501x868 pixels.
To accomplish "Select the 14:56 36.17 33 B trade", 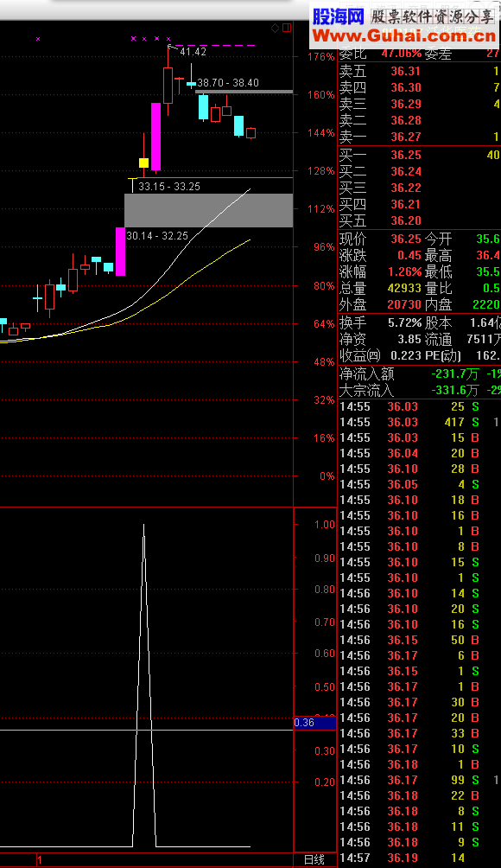I will coord(419,733).
